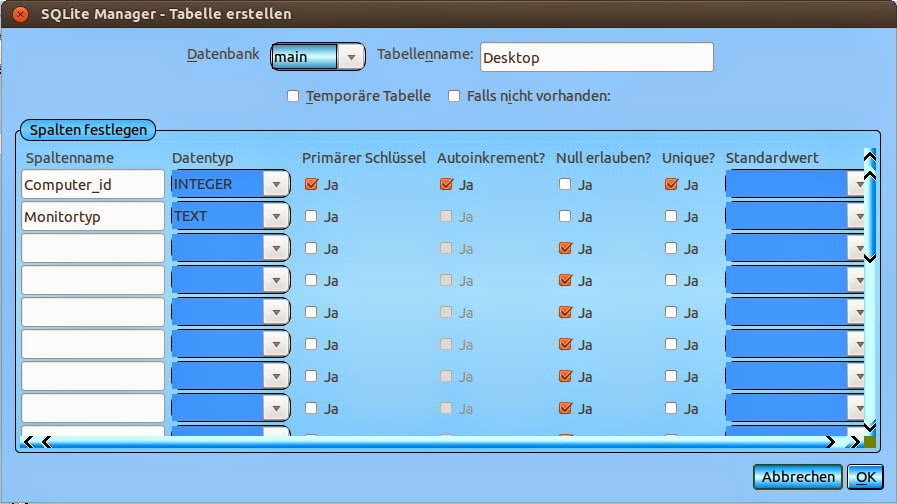Allow null for Monitortyp column
The height and width of the screenshot is (504, 897).
click(x=565, y=216)
